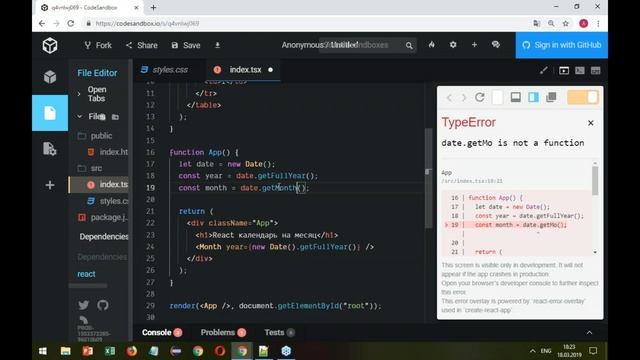This screenshot has height=360, width=640.
Task: Open the Console tab
Action: (x=161, y=333)
